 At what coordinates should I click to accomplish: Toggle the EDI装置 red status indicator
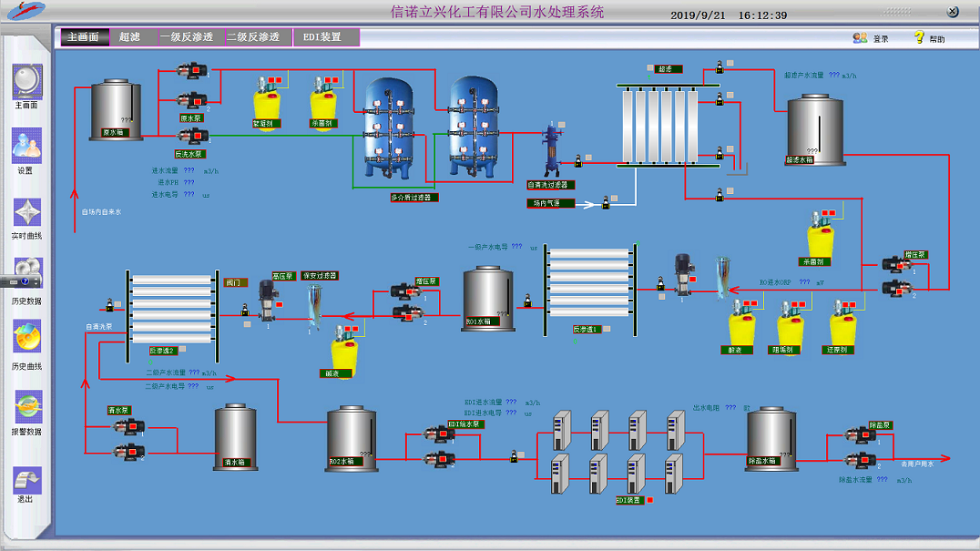(649, 500)
